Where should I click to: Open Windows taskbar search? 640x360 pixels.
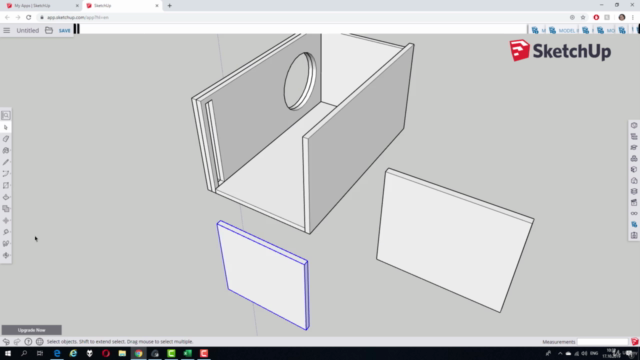pyautogui.click(x=24, y=353)
